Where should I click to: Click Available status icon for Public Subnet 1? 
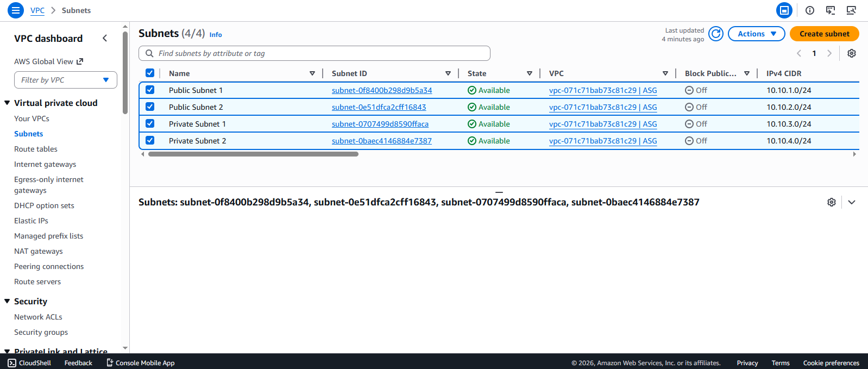pos(472,90)
